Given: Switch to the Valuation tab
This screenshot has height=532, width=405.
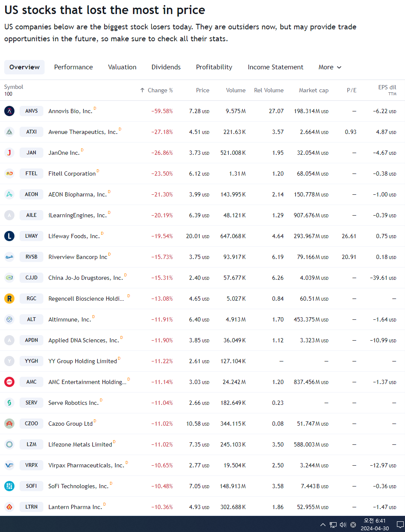Looking at the screenshot, I should pyautogui.click(x=122, y=67).
